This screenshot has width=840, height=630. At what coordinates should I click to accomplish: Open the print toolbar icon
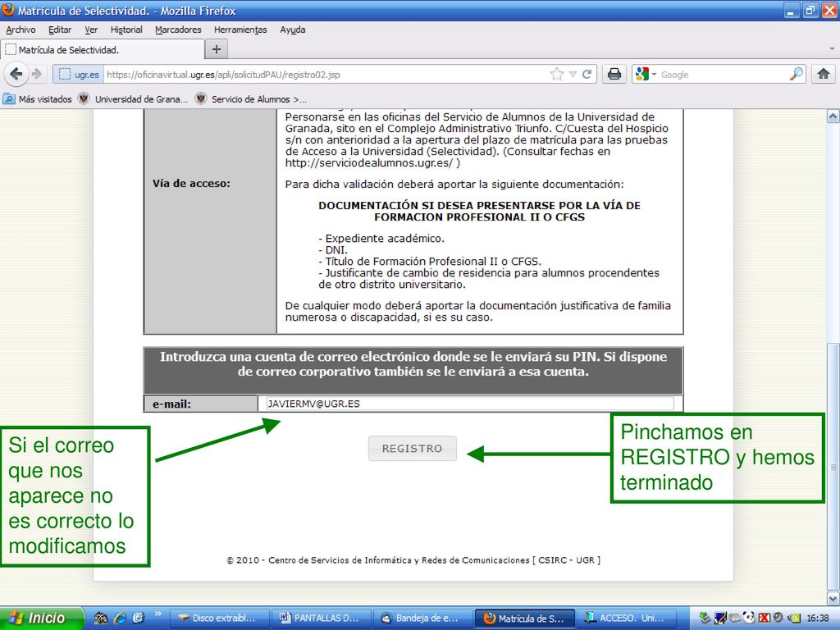[x=614, y=74]
